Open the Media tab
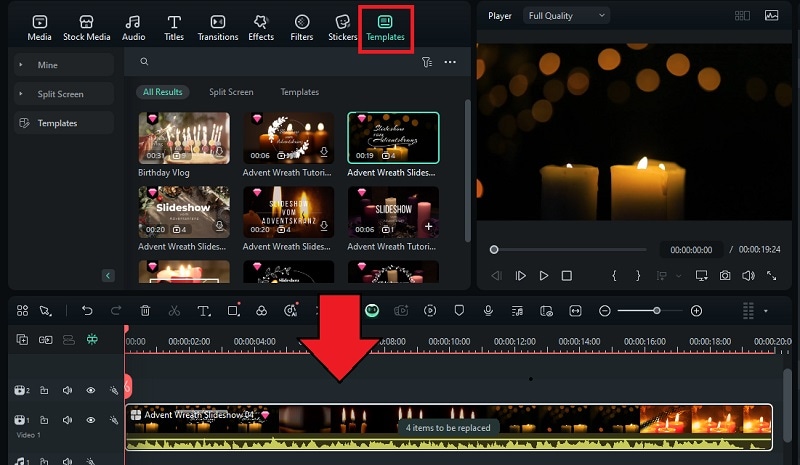800x465 pixels. point(39,28)
